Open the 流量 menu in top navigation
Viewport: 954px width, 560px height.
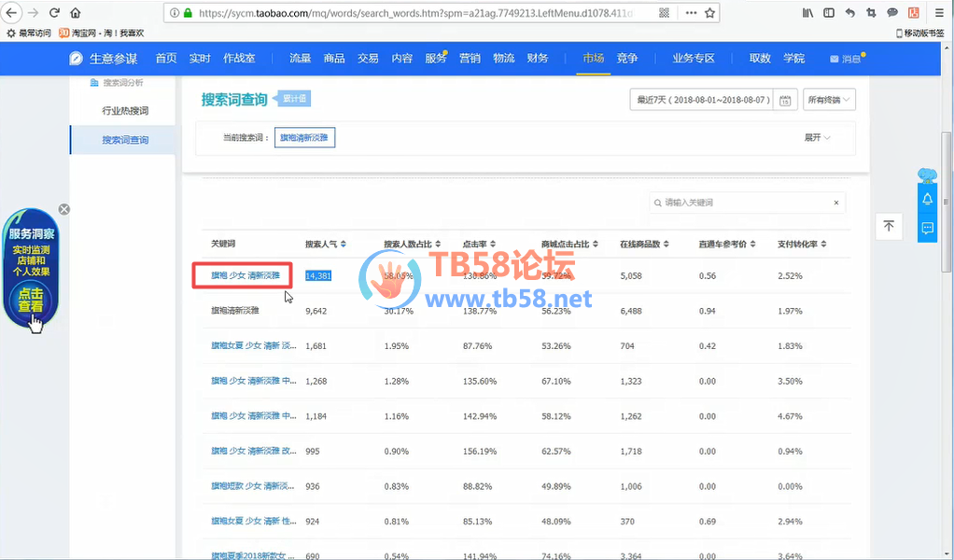pyautogui.click(x=300, y=58)
